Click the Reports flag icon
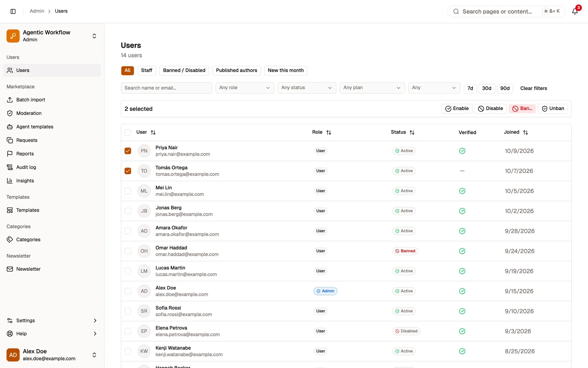 click(10, 154)
